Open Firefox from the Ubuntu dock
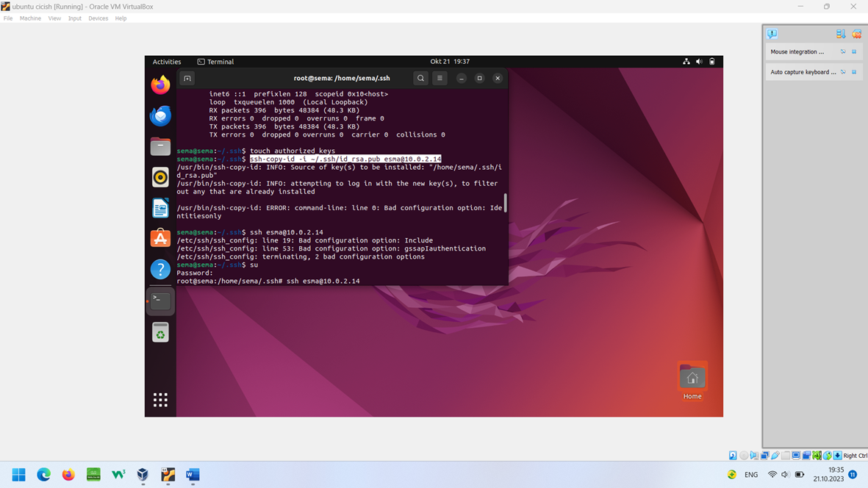 (x=160, y=84)
